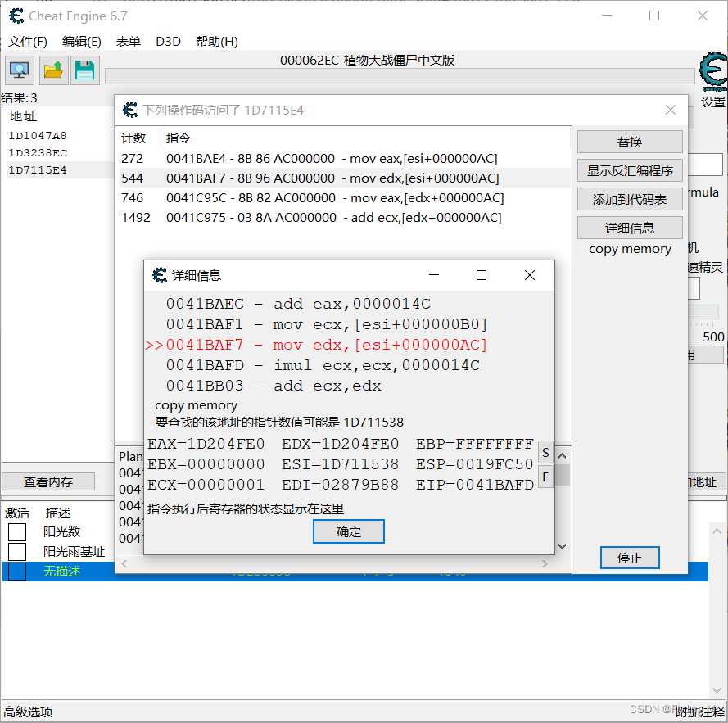Select the 0041BAF1 mov ecx disassembly line
The width and height of the screenshot is (728, 723).
[327, 324]
